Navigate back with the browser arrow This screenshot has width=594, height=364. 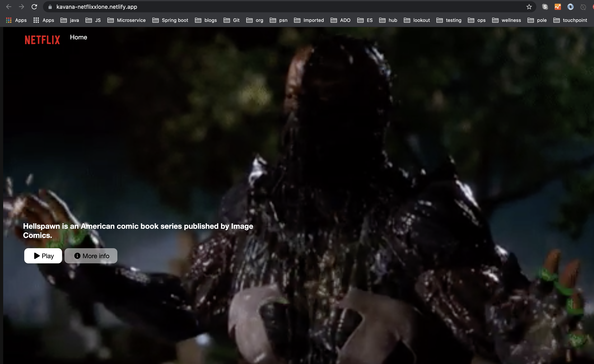(9, 7)
